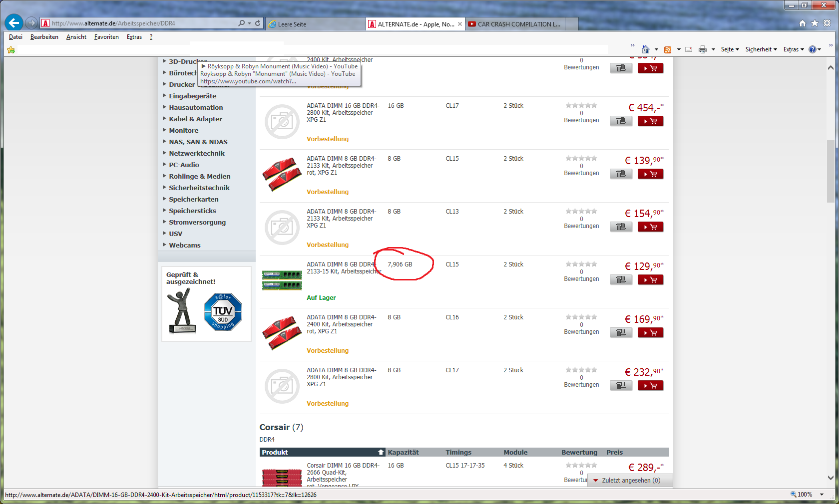The image size is (839, 504).
Task: Open the Seite dropdown menu
Action: click(730, 49)
